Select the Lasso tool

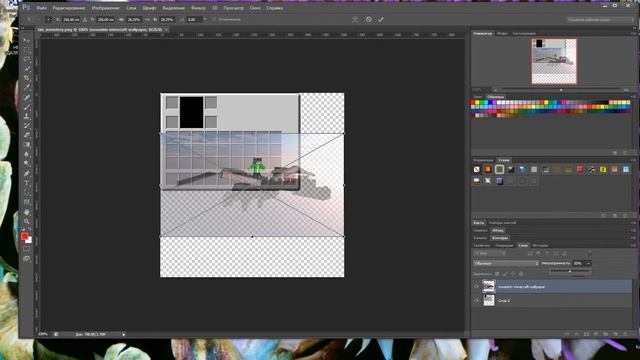(x=27, y=59)
